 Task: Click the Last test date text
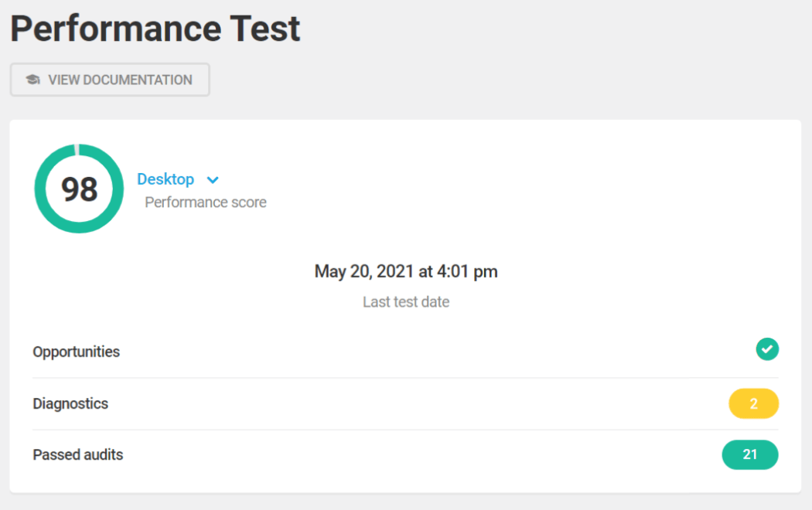pyautogui.click(x=406, y=301)
